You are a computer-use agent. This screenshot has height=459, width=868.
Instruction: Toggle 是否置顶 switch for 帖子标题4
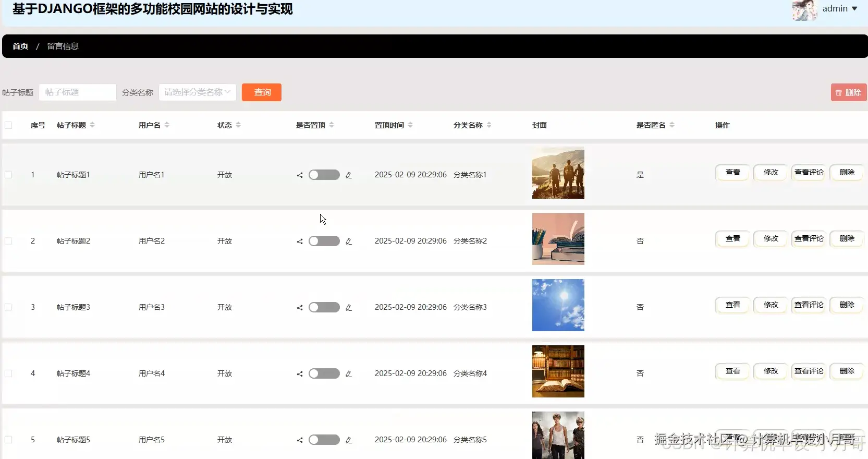click(x=324, y=373)
